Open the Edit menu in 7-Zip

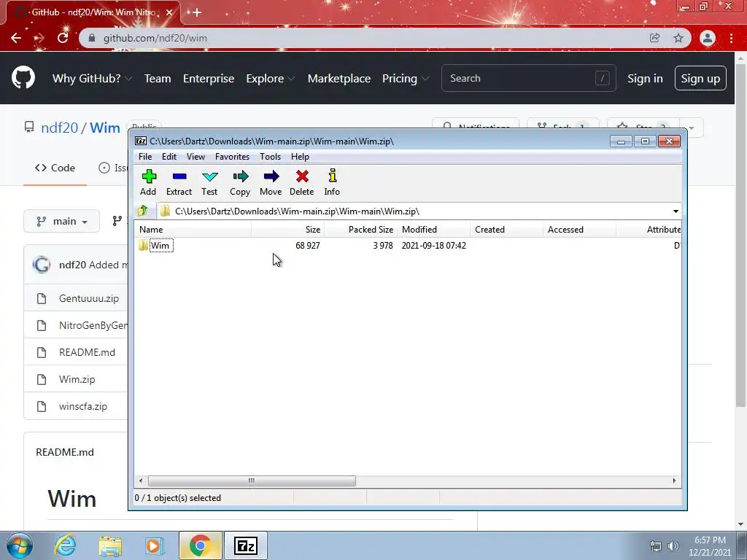point(169,157)
